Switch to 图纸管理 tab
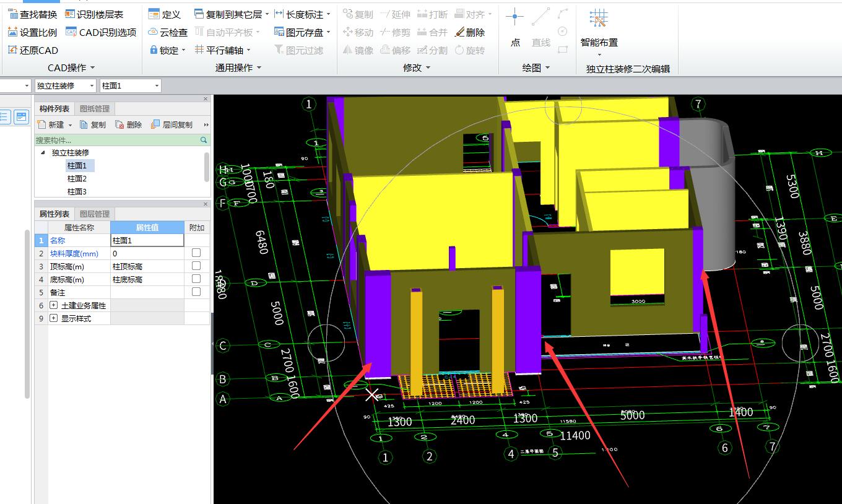This screenshot has width=842, height=504. [95, 109]
